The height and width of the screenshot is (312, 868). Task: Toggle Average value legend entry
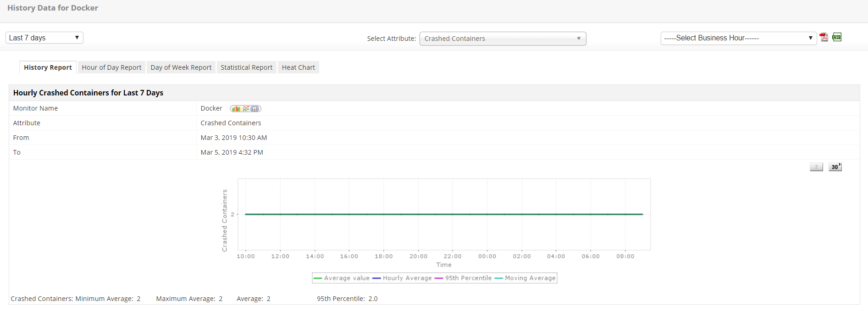point(342,278)
